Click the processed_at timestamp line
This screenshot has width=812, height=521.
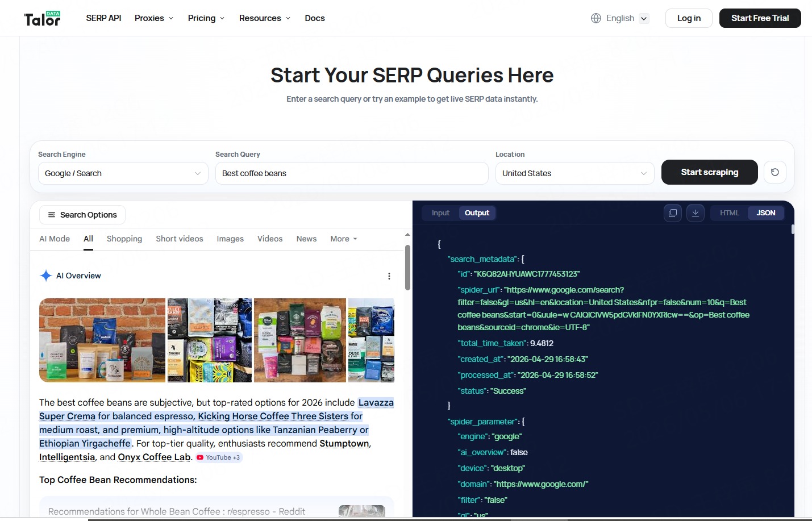point(528,375)
